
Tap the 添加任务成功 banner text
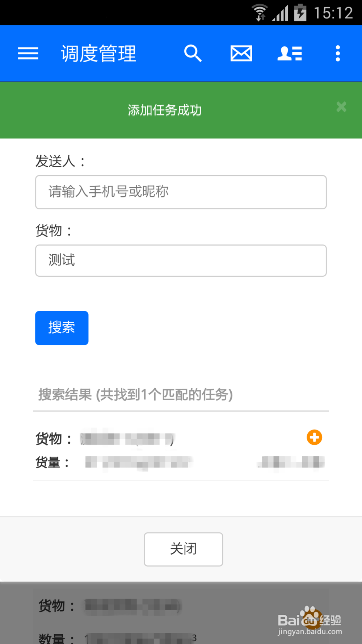[x=165, y=110]
